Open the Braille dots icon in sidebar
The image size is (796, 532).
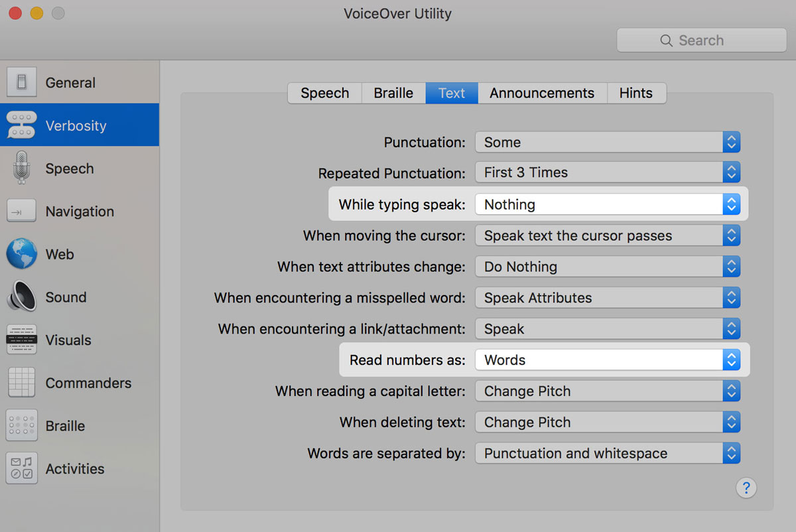coord(22,426)
